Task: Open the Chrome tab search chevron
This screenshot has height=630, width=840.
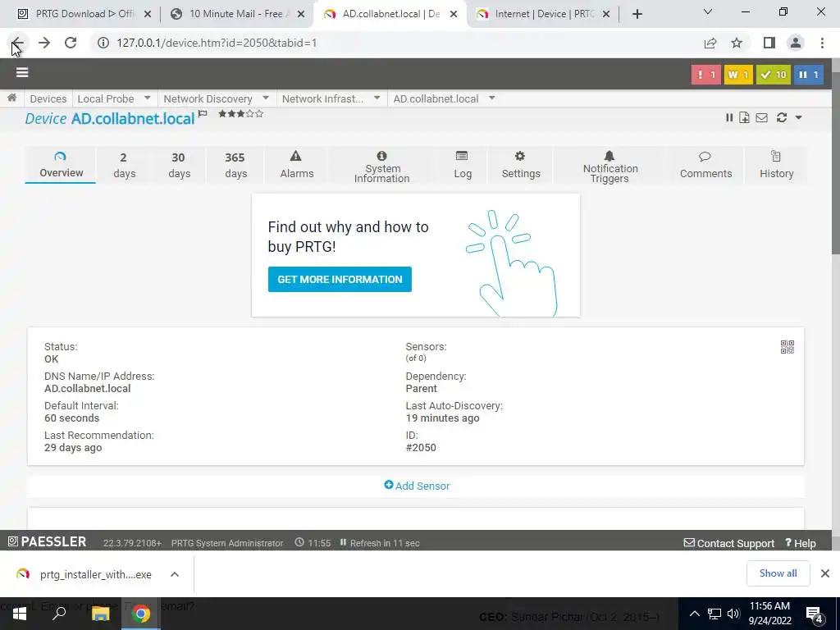Action: [x=708, y=11]
